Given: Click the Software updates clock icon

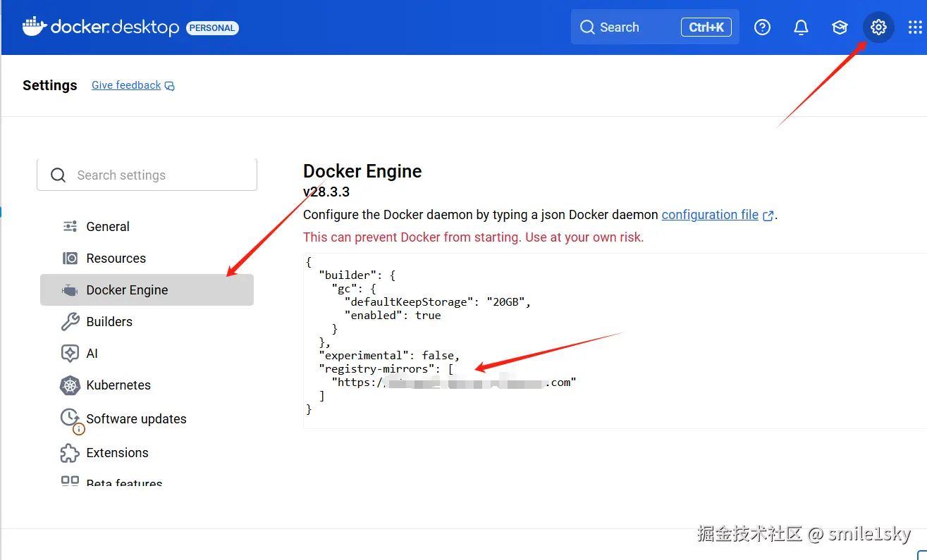Looking at the screenshot, I should 69,418.
